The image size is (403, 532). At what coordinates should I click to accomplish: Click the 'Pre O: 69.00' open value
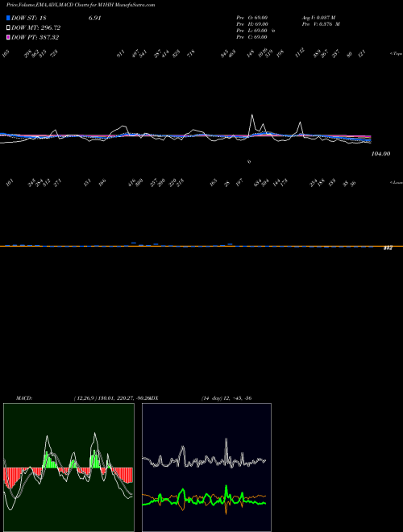252,18
